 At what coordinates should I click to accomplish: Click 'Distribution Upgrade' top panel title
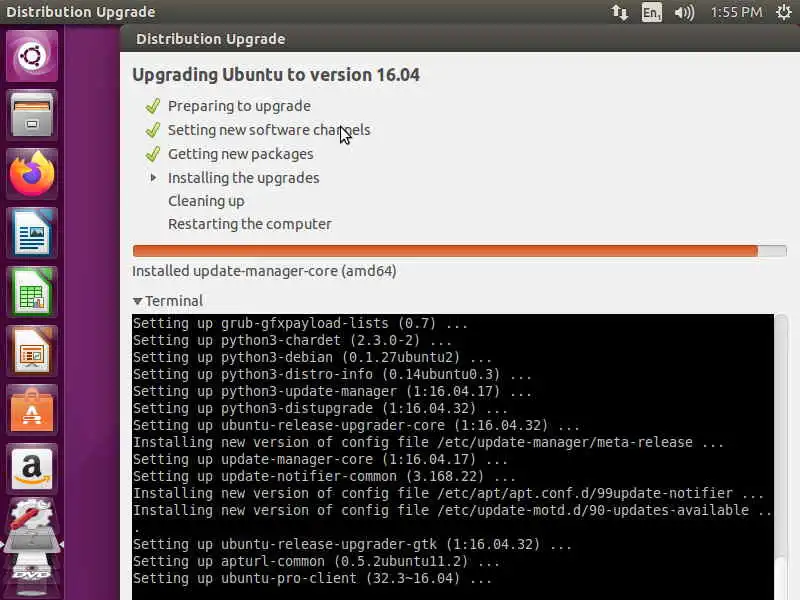click(x=81, y=12)
